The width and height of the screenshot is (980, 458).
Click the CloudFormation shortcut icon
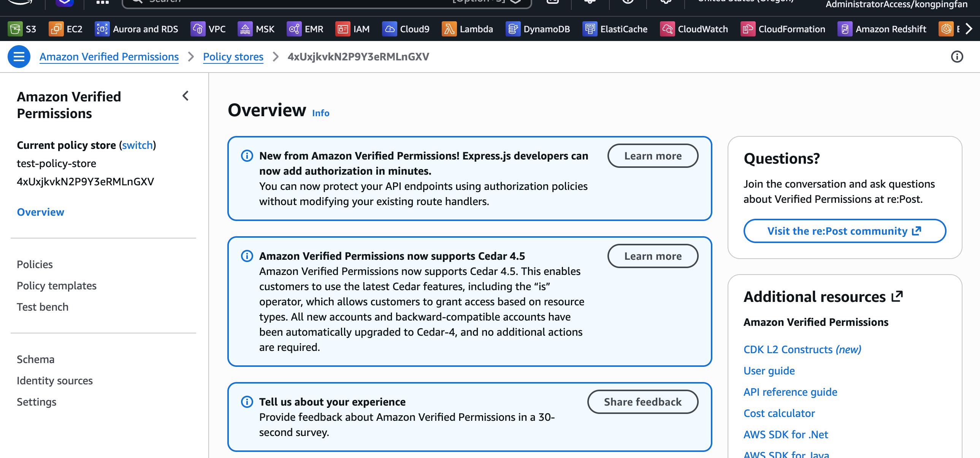point(748,29)
